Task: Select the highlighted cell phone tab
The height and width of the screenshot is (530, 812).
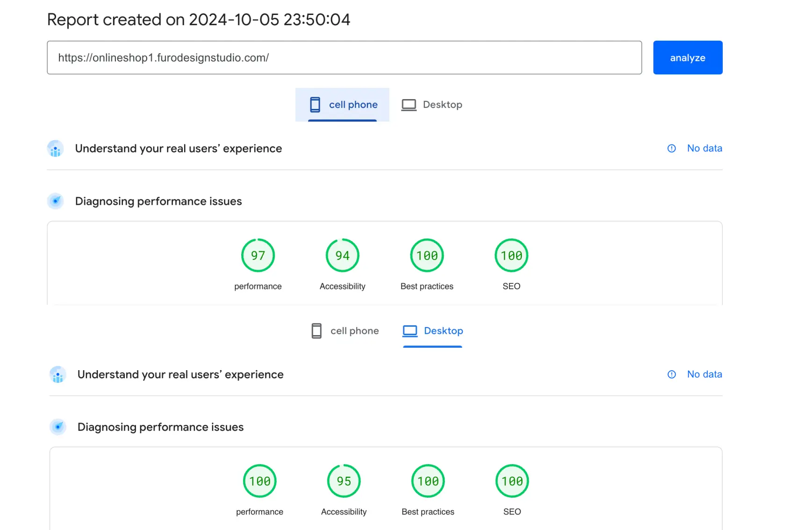Action: (342, 105)
